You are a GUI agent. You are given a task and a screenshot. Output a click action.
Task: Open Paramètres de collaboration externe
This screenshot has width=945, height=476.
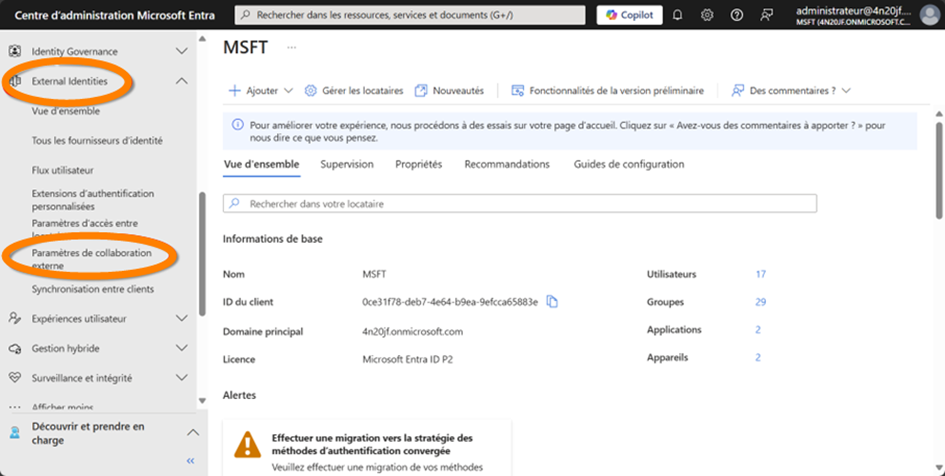click(91, 259)
